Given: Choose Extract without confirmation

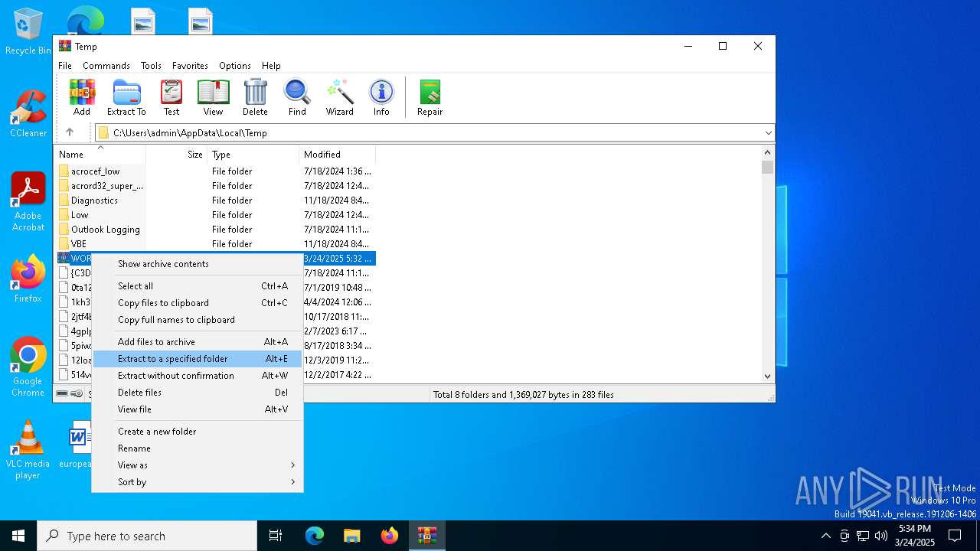Looking at the screenshot, I should 198,376.
